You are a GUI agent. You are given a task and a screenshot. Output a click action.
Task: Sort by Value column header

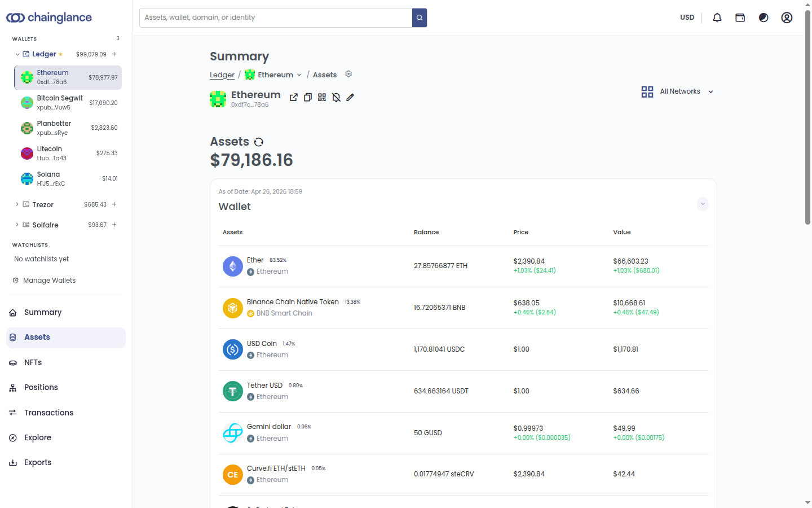point(622,232)
